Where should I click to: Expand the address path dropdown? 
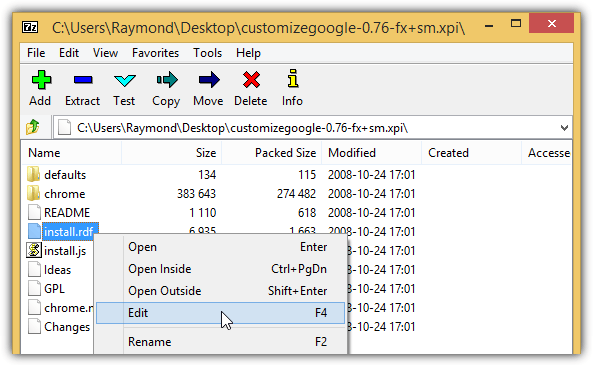(564, 128)
